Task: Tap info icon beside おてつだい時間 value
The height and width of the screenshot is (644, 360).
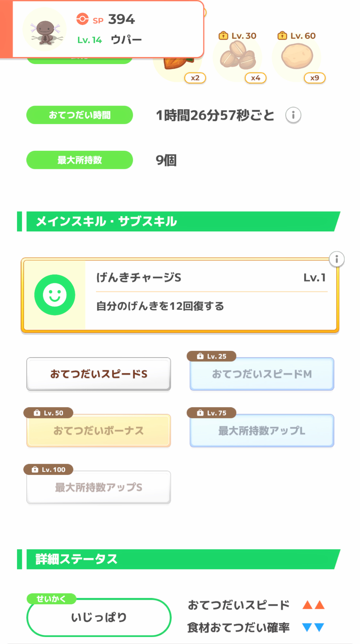Action: [x=293, y=115]
